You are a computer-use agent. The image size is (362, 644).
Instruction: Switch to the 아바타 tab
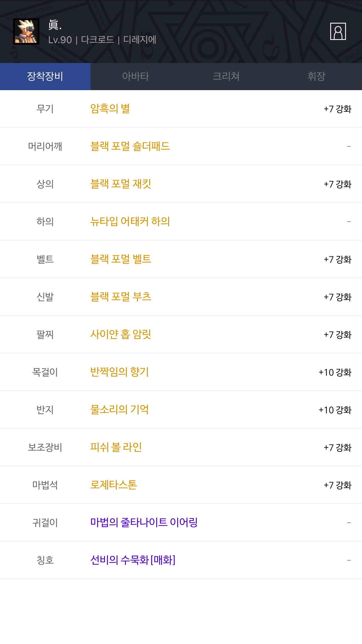[x=136, y=76]
